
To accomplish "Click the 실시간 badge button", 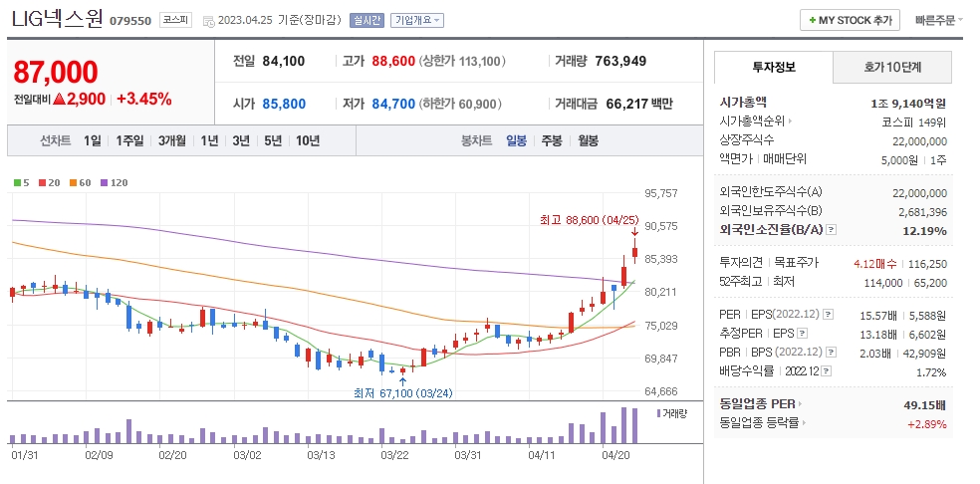I will coord(367,20).
